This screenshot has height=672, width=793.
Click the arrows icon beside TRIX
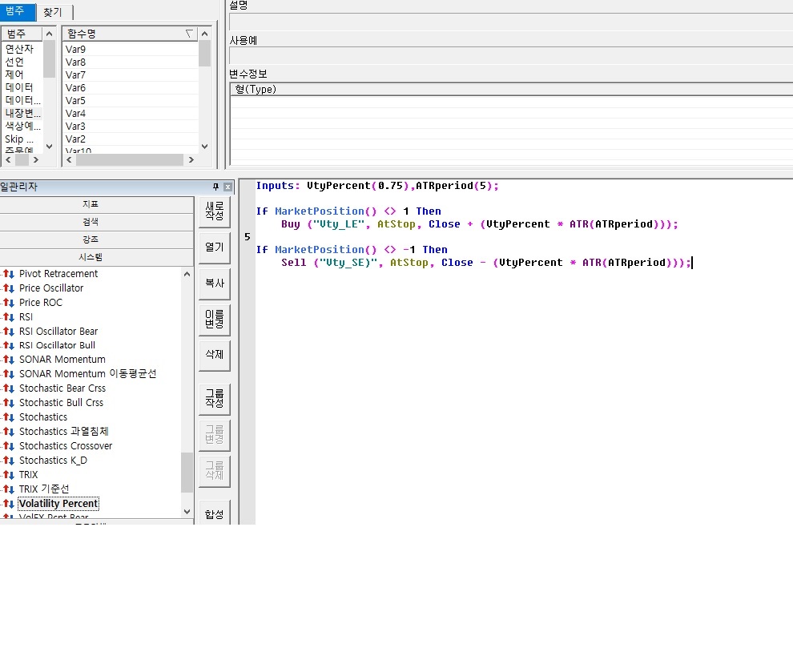point(9,475)
